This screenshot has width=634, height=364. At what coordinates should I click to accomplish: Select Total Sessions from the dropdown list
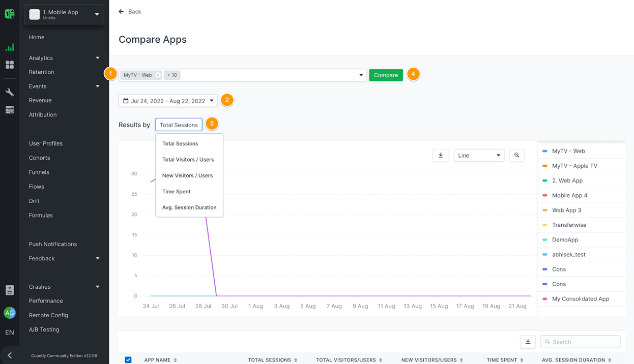(x=189, y=144)
